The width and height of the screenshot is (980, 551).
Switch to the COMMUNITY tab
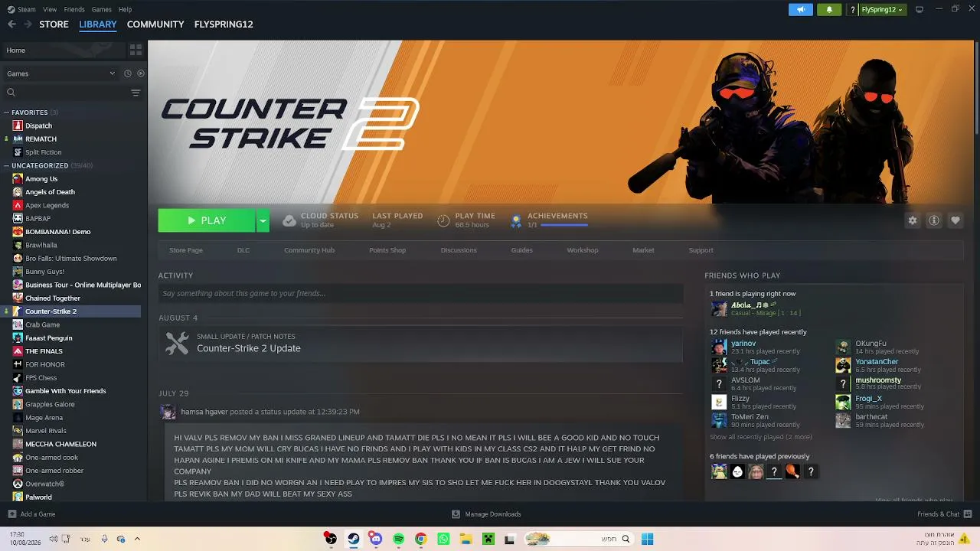[x=155, y=24]
